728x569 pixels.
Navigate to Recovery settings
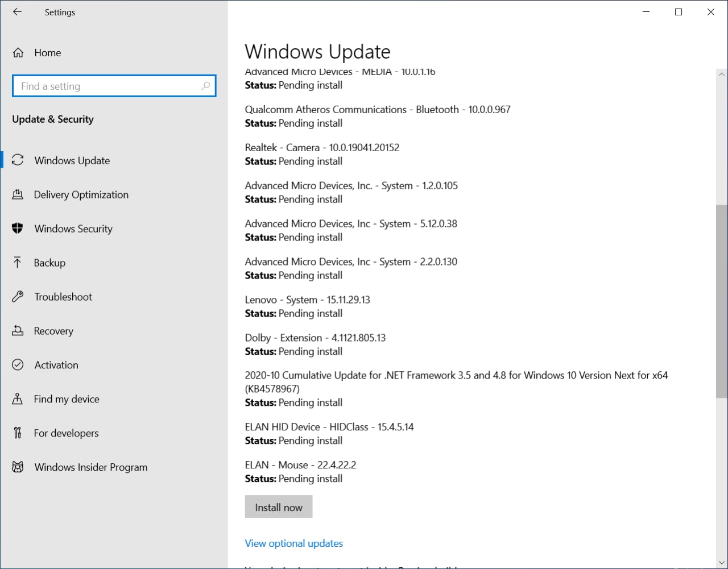click(x=114, y=331)
